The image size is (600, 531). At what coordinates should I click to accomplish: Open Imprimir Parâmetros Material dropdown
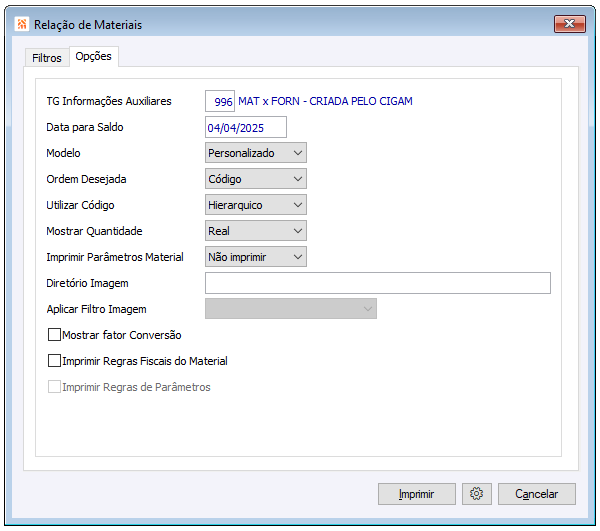click(256, 257)
